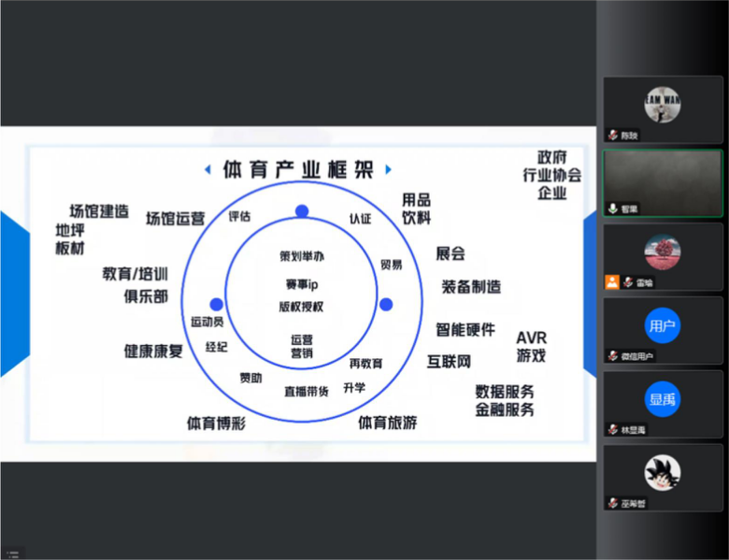This screenshot has width=729, height=560.
Task: Click the blue 显禹 avatar circle
Action: click(x=662, y=399)
